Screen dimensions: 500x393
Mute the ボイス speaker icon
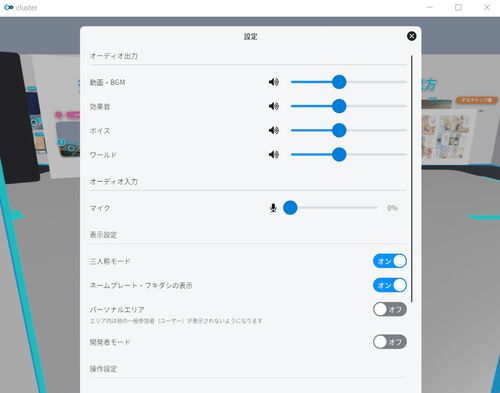click(274, 130)
